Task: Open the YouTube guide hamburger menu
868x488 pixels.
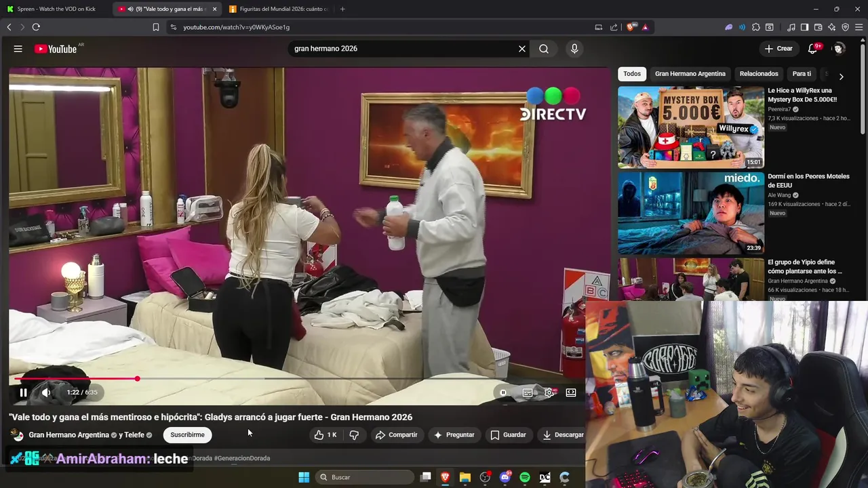Action: (x=18, y=49)
